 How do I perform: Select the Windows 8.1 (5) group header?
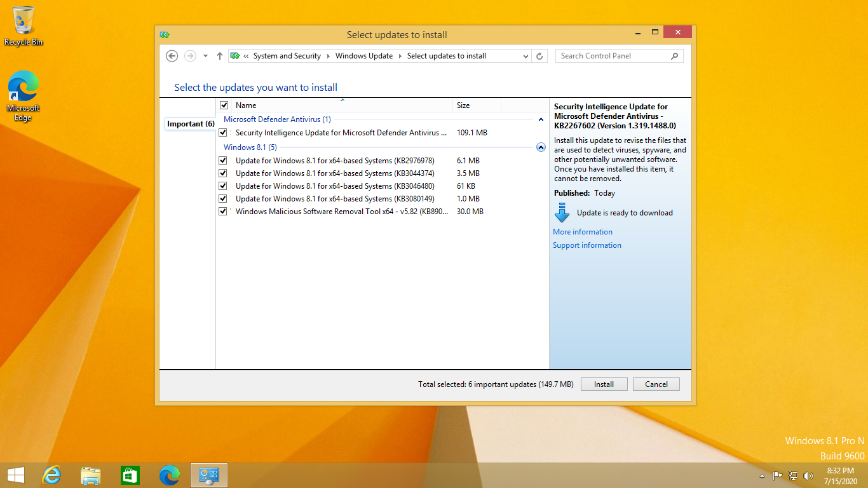(250, 147)
